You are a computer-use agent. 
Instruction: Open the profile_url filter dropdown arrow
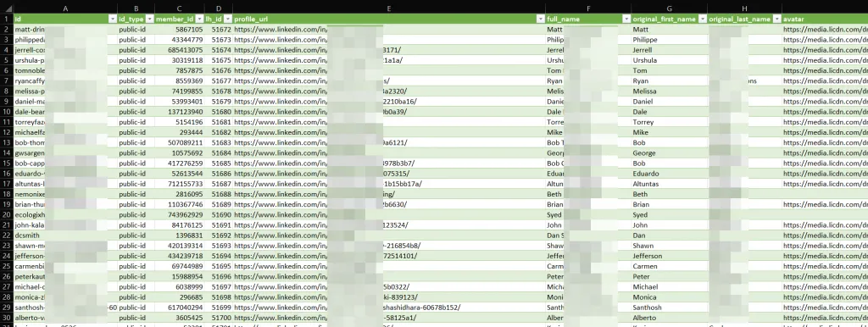[x=541, y=19]
